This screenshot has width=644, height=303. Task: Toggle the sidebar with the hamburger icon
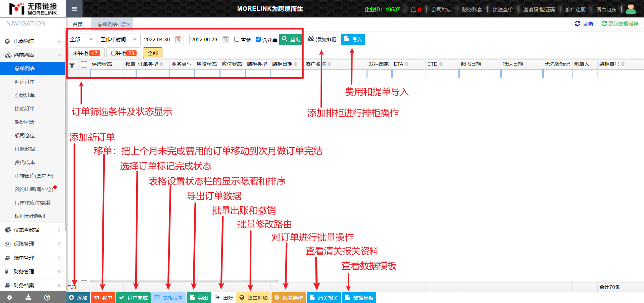pos(74,9)
